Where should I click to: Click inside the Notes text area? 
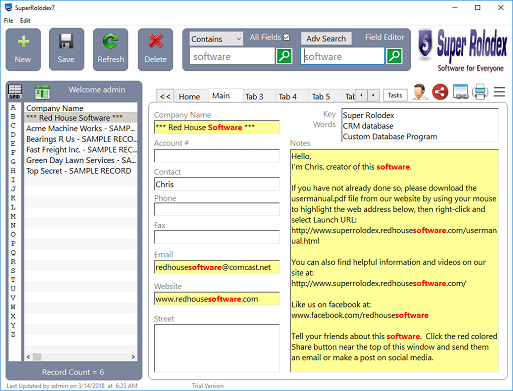click(394, 261)
